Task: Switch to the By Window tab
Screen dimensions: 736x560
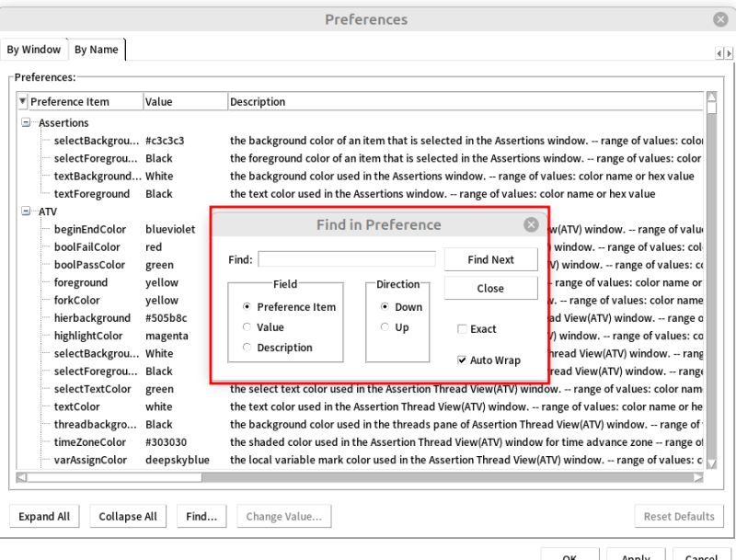Action: pos(34,50)
